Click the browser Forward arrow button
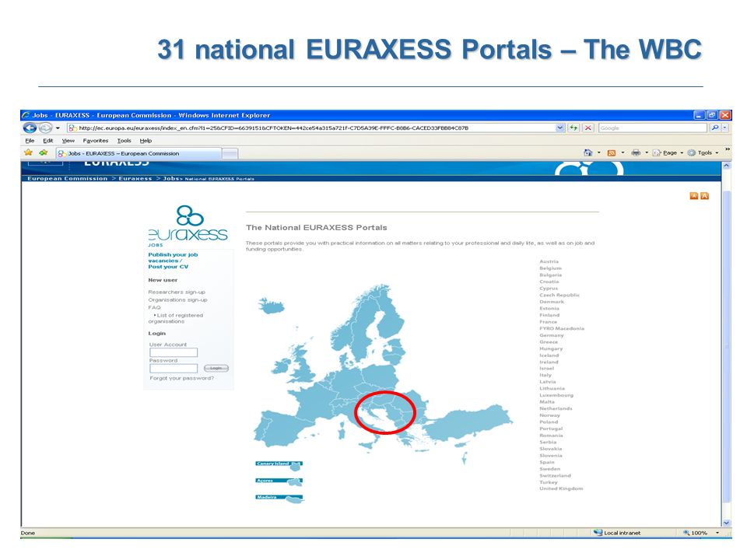This screenshot has width=747, height=560. pos(45,128)
